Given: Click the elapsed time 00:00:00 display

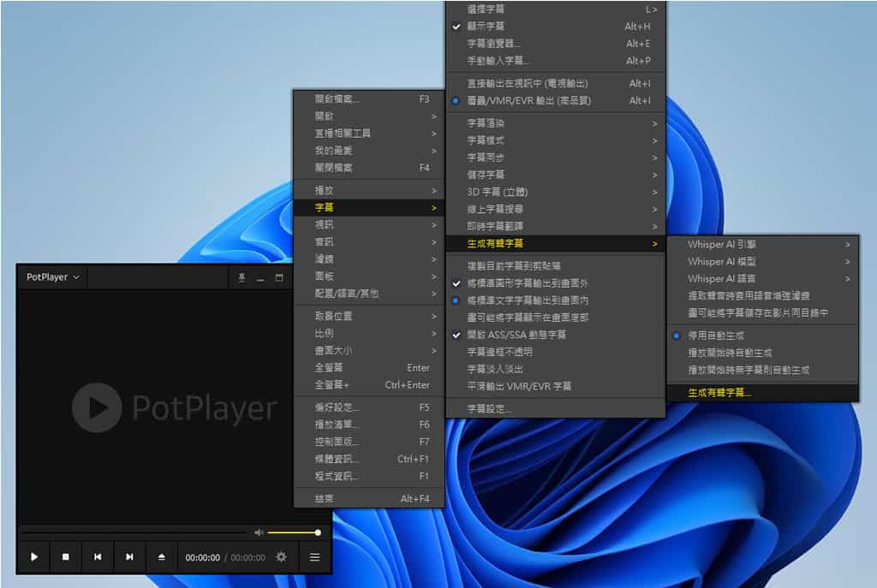Looking at the screenshot, I should tap(202, 557).
